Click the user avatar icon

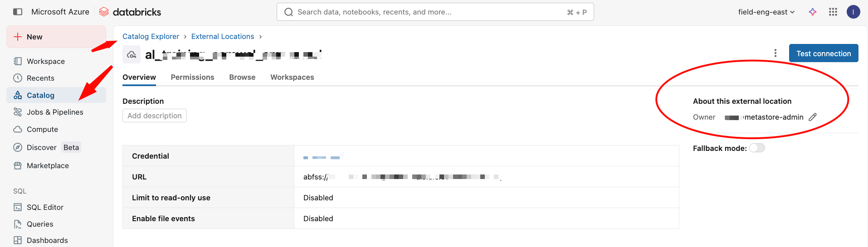pyautogui.click(x=853, y=12)
